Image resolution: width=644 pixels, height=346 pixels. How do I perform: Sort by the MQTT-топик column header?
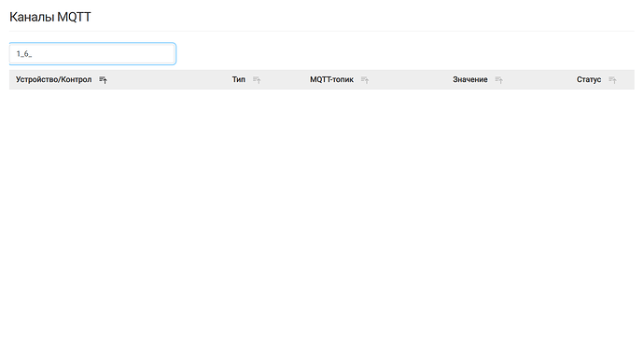[332, 79]
